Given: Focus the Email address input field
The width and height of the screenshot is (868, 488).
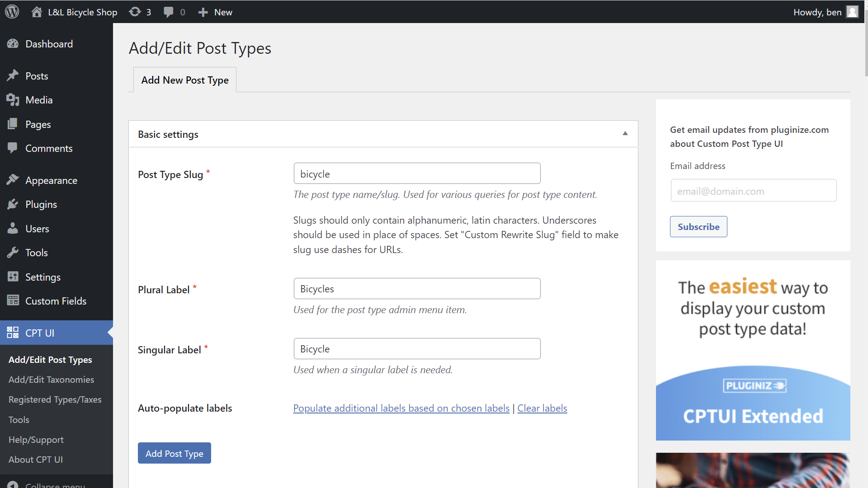Looking at the screenshot, I should pos(753,191).
